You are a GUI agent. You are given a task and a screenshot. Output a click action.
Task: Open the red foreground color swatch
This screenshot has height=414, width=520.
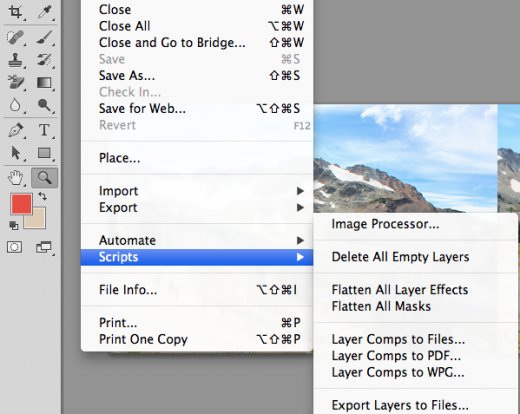(x=21, y=204)
